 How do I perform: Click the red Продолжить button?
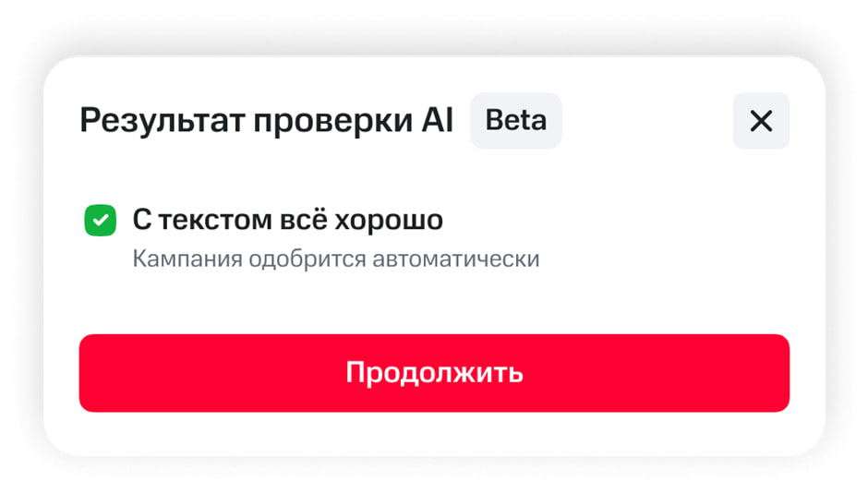pyautogui.click(x=434, y=373)
